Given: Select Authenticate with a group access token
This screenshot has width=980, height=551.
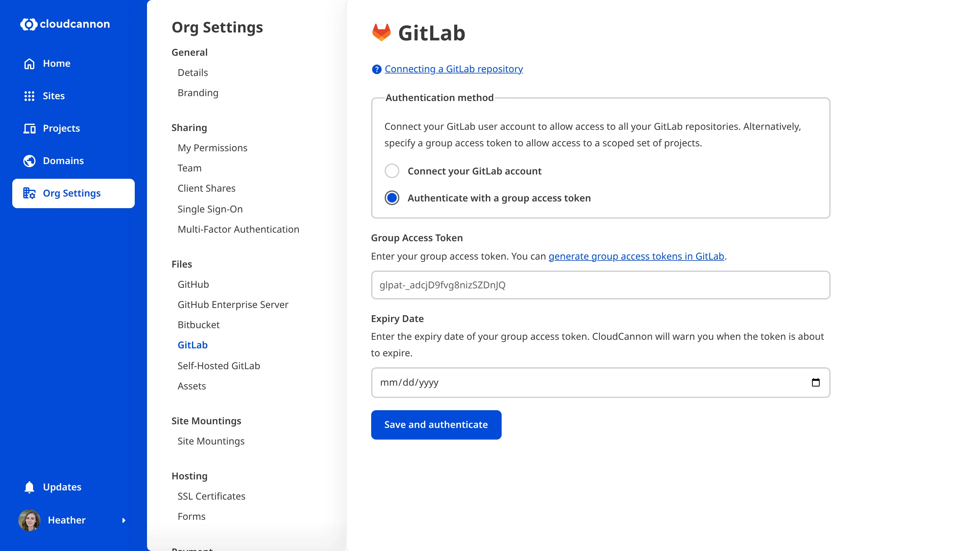Looking at the screenshot, I should pos(392,198).
